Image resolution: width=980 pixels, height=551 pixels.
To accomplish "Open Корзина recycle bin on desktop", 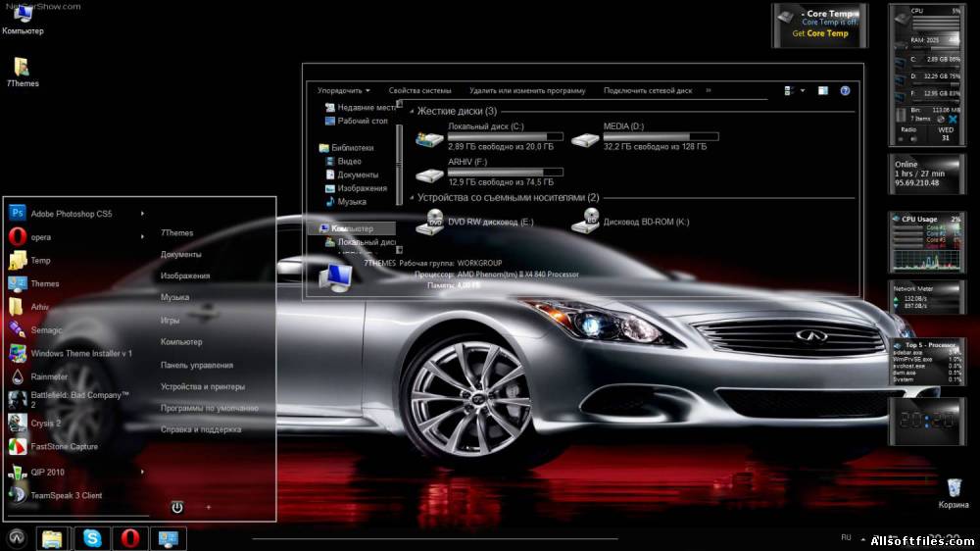I will coord(954,493).
